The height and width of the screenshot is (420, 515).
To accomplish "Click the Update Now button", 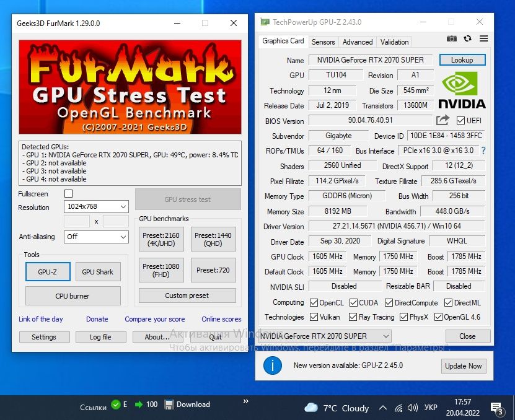I will click(x=464, y=366).
